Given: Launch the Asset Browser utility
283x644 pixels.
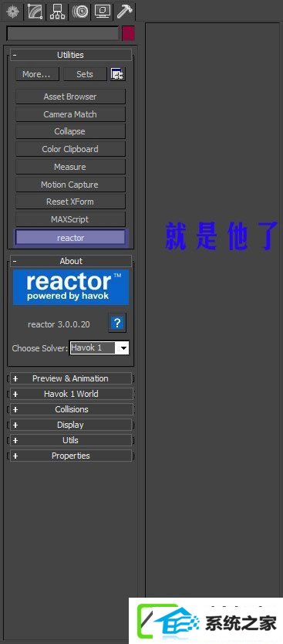Looking at the screenshot, I should (x=70, y=97).
